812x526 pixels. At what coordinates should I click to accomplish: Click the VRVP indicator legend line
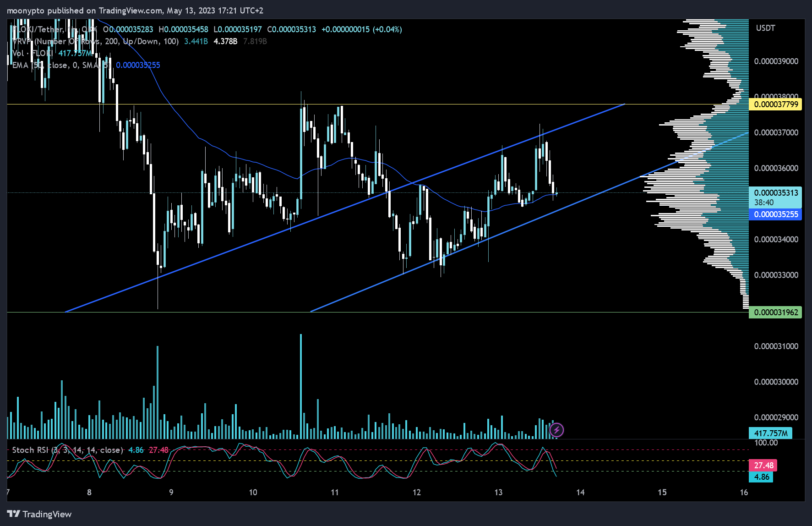click(x=139, y=41)
